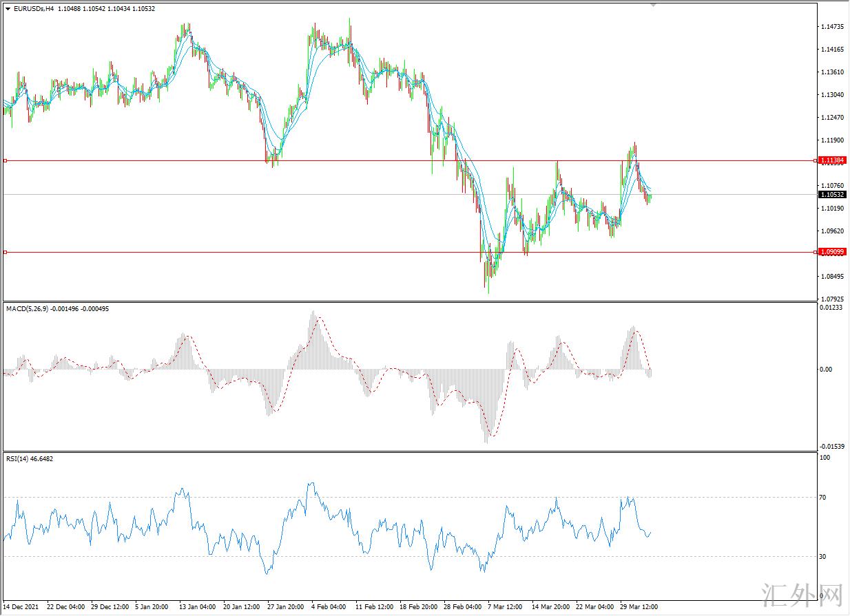Click the MACD 0.00 scale label
This screenshot has height=616, width=850.
tap(825, 370)
